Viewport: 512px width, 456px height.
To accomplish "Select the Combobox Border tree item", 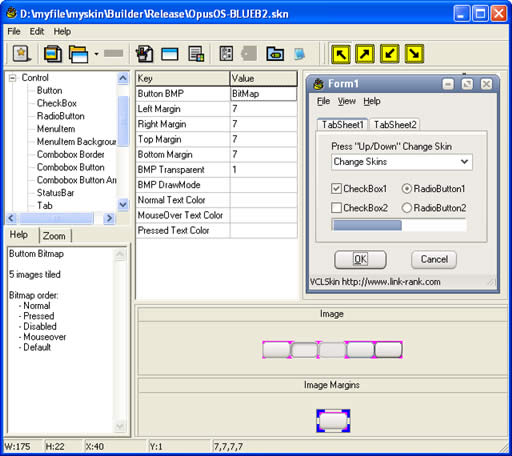I will tap(71, 155).
